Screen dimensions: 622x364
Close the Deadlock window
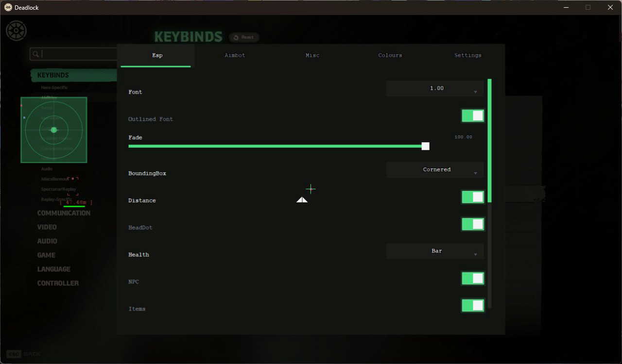610,7
